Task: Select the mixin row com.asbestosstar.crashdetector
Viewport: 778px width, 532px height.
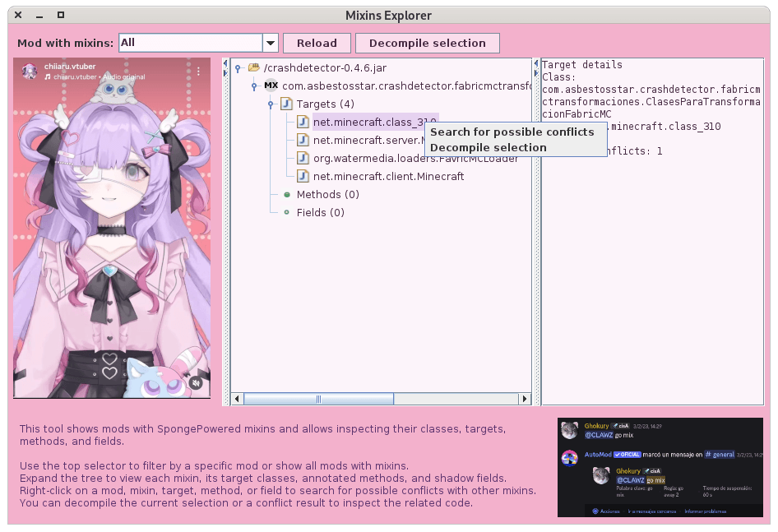Action: (x=407, y=86)
